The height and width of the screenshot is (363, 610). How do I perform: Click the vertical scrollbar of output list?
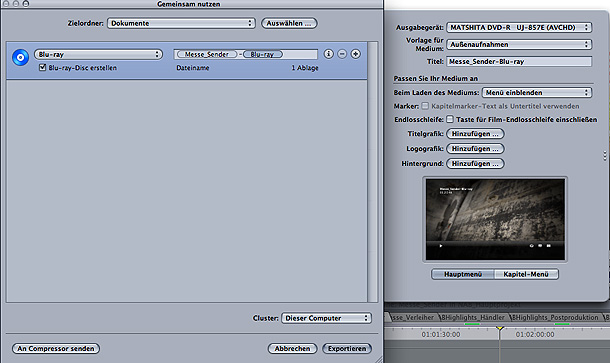(x=372, y=172)
